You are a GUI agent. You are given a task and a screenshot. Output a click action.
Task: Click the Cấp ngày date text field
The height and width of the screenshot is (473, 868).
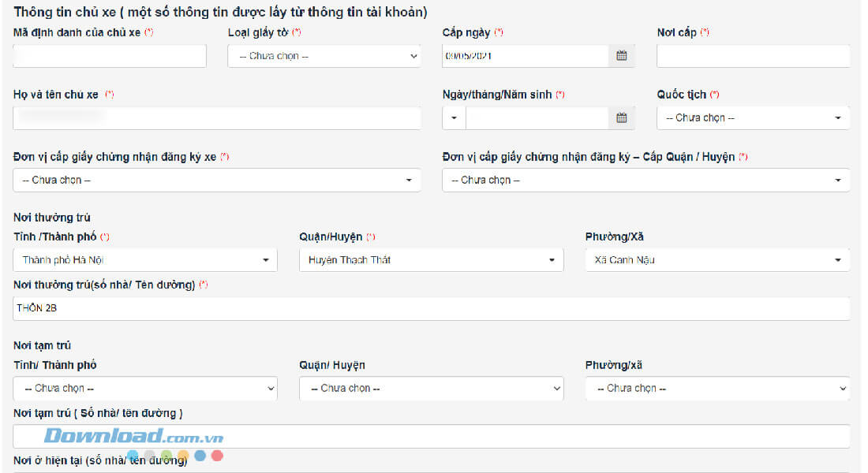(x=525, y=56)
